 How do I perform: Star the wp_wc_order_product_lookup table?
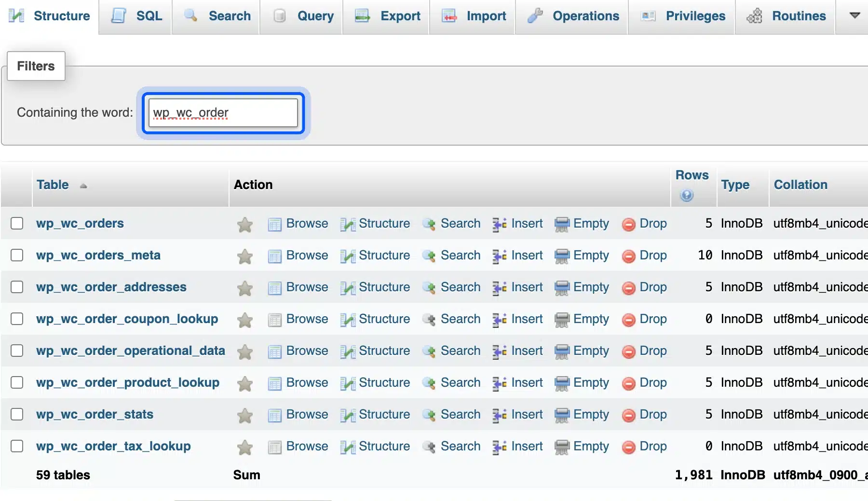tap(245, 383)
